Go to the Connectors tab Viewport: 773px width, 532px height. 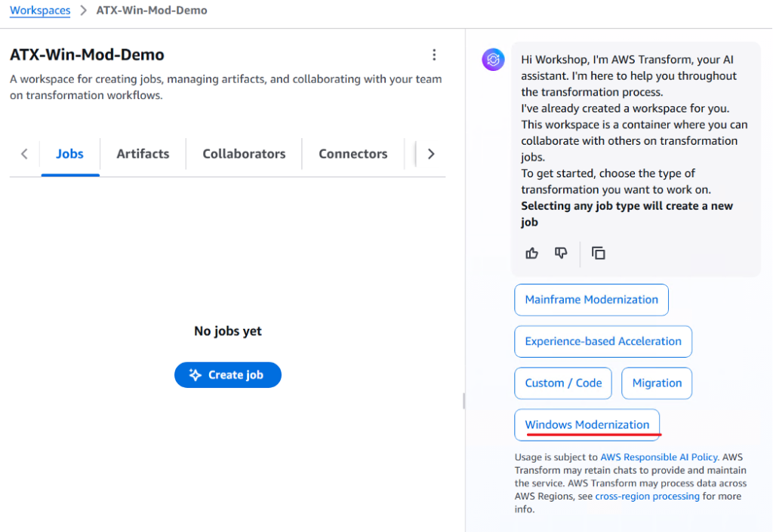(x=353, y=154)
